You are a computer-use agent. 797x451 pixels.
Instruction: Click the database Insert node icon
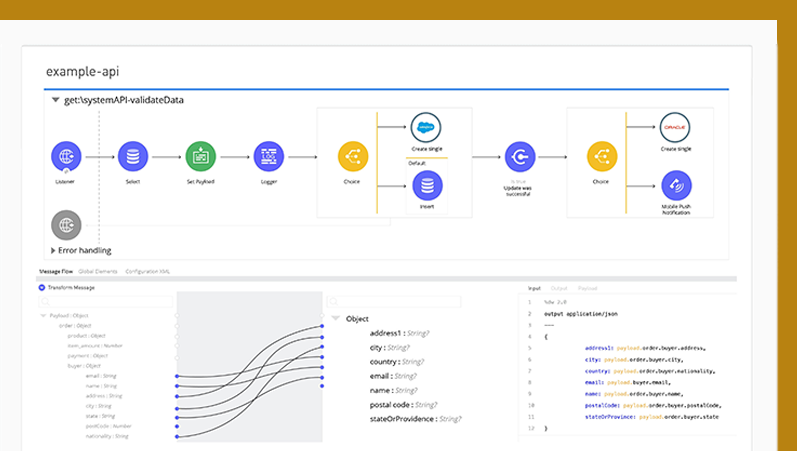427,186
